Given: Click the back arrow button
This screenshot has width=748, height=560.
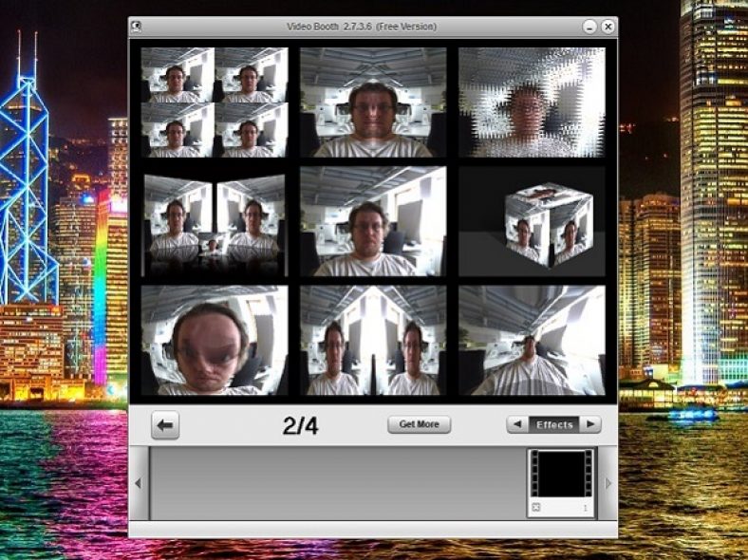Looking at the screenshot, I should click(x=165, y=425).
